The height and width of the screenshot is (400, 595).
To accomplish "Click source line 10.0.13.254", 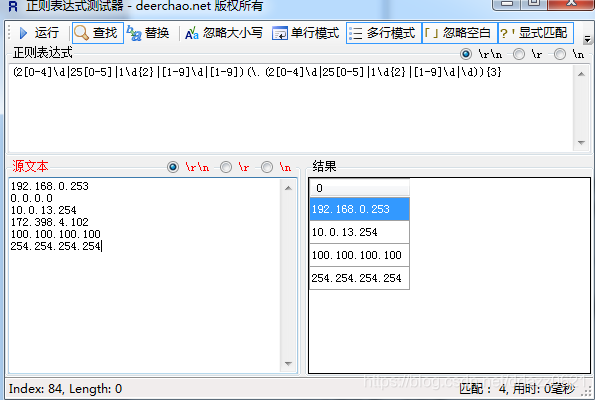I will pyautogui.click(x=43, y=210).
